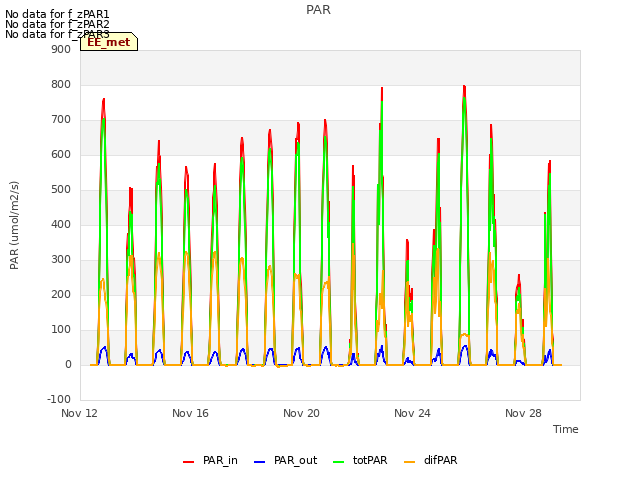Click the totPAR legend label

coord(370,460)
